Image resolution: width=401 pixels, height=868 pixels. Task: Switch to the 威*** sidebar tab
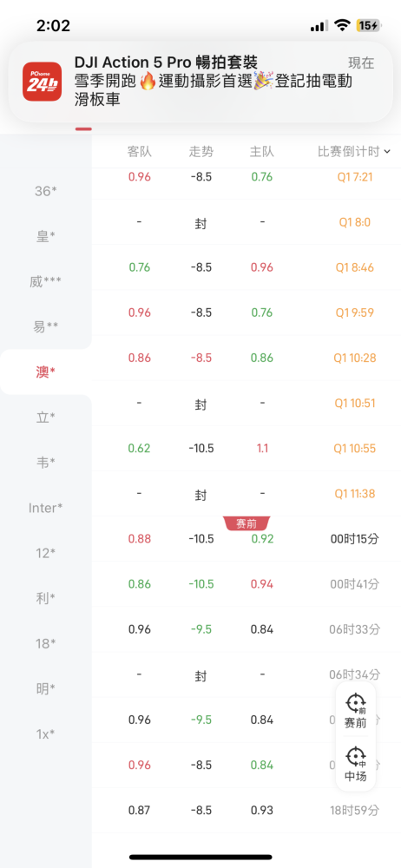[x=46, y=282]
